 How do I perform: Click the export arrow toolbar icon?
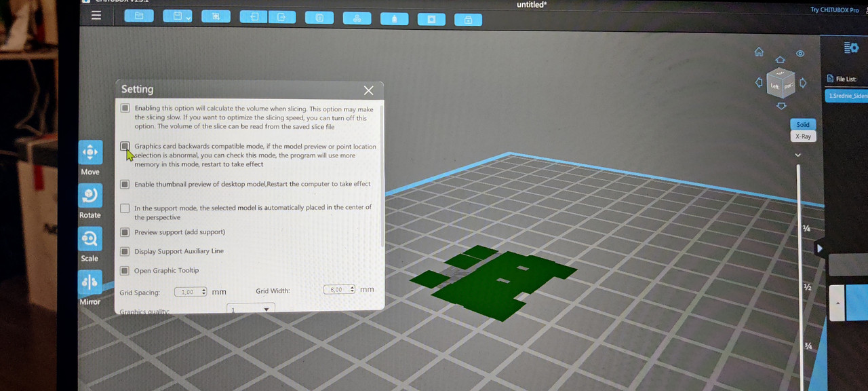(281, 16)
